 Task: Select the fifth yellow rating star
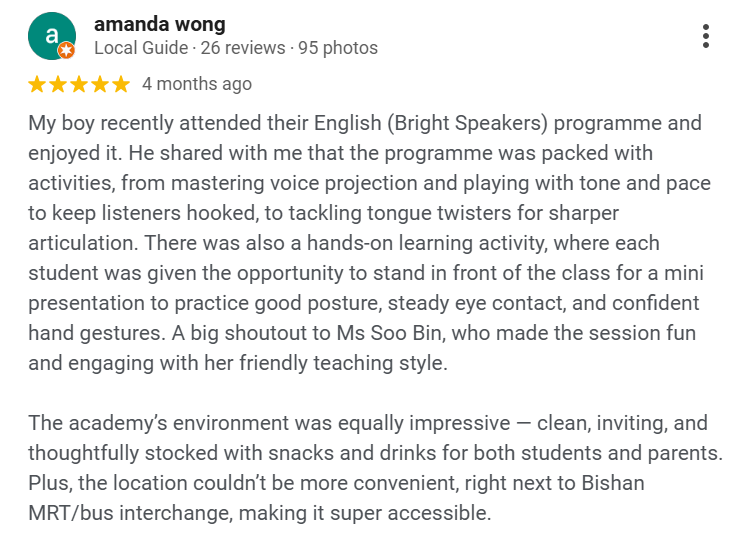pyautogui.click(x=121, y=84)
